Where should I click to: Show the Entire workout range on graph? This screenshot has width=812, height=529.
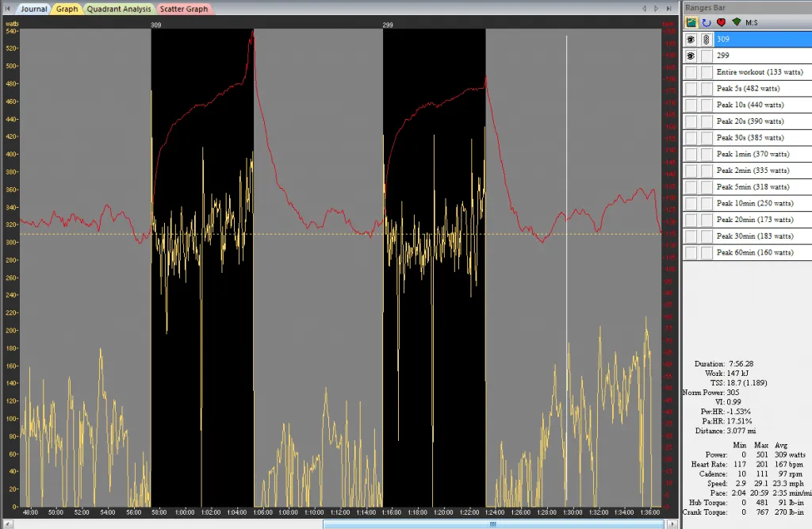(691, 72)
